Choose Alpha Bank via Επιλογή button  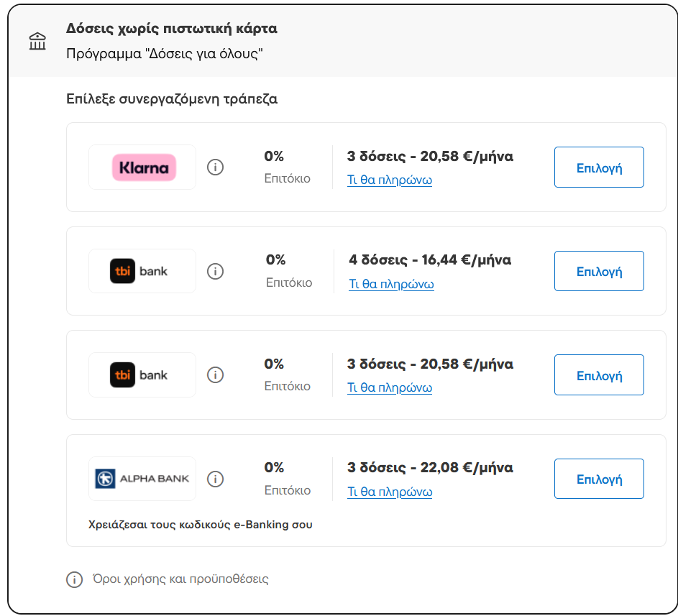[599, 479]
